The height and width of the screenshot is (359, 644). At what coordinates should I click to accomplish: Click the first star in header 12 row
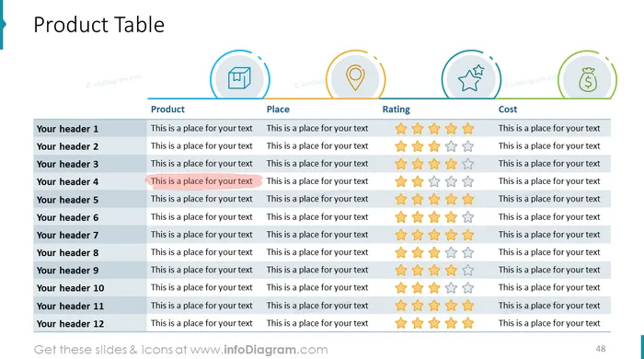(401, 323)
